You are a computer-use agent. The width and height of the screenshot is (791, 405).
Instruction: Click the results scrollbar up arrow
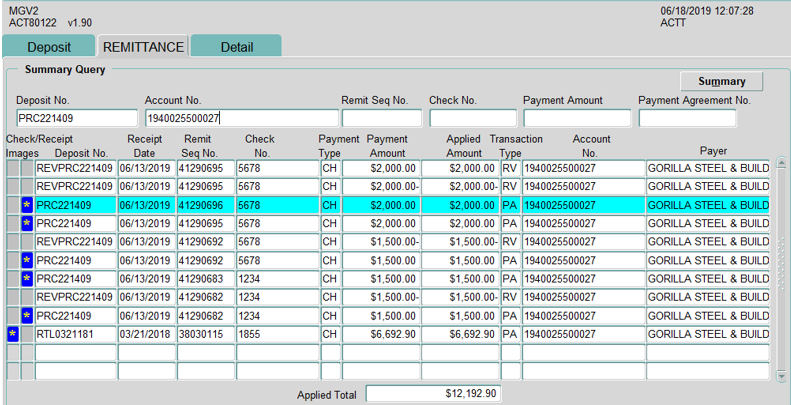click(781, 164)
